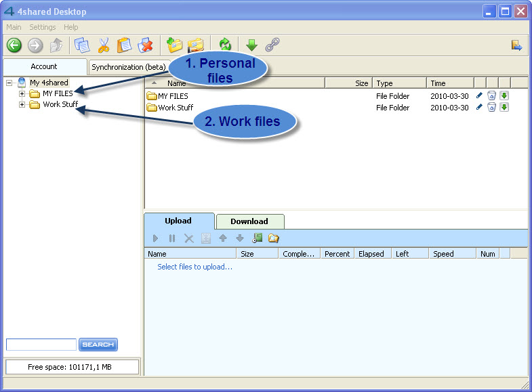Viewport: 532px width, 392px height.
Task: Click into the search text field
Action: click(41, 345)
